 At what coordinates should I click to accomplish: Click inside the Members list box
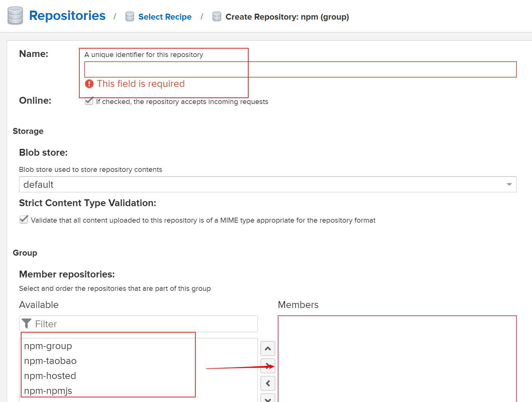click(397, 359)
